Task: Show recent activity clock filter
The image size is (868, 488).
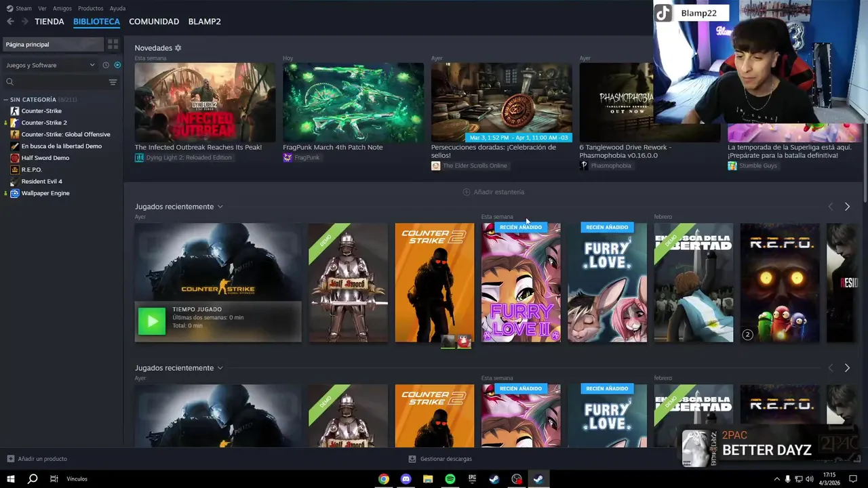Action: click(x=106, y=65)
